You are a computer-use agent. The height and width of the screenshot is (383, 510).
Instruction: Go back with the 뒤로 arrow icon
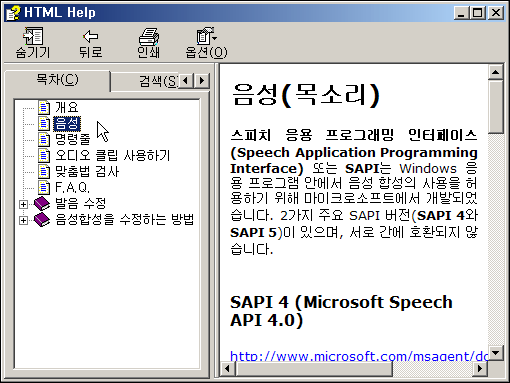click(90, 37)
